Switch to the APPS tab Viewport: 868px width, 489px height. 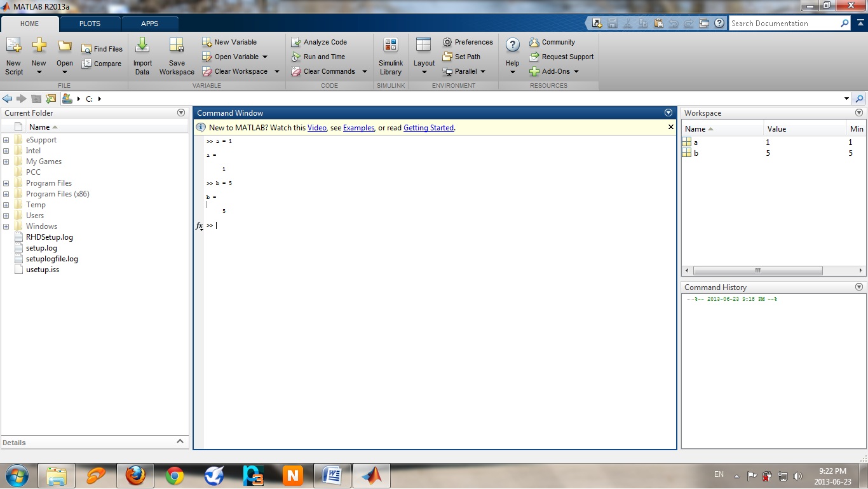(x=150, y=24)
